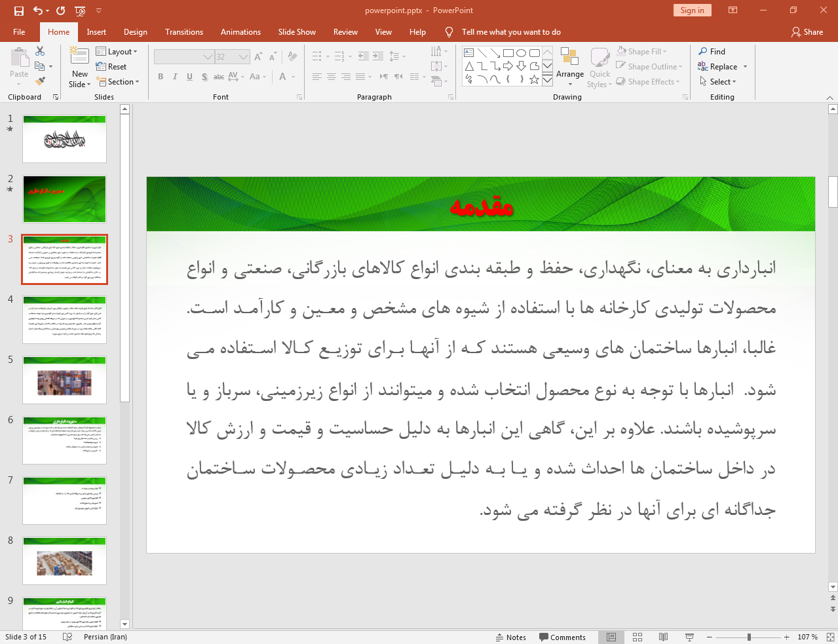Switch to the Insert tab
This screenshot has height=644, width=838.
point(96,31)
